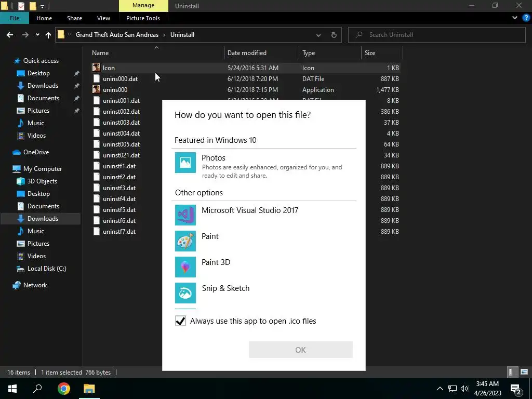Open recent locations dropdown arrow
The height and width of the screenshot is (399, 532).
coord(37,35)
